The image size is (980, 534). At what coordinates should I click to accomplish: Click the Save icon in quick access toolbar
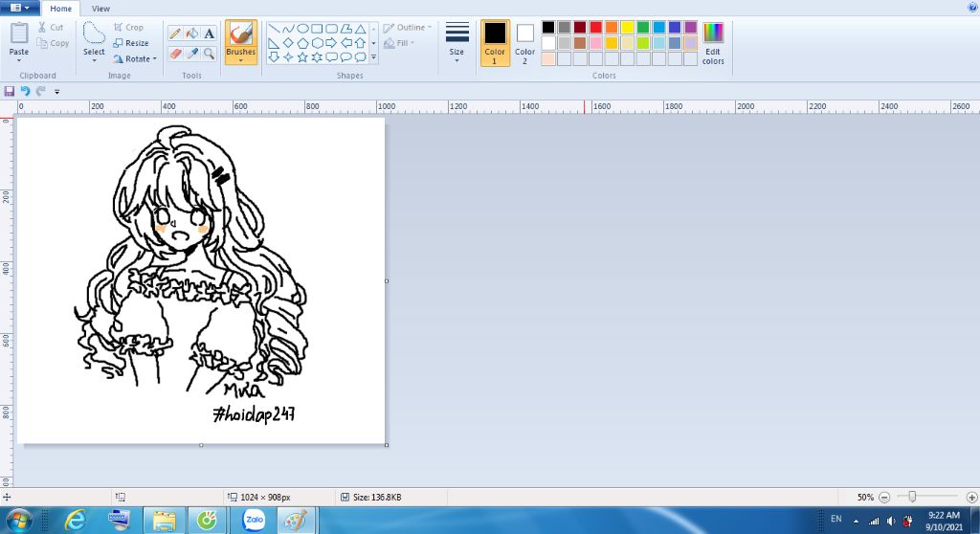10,91
